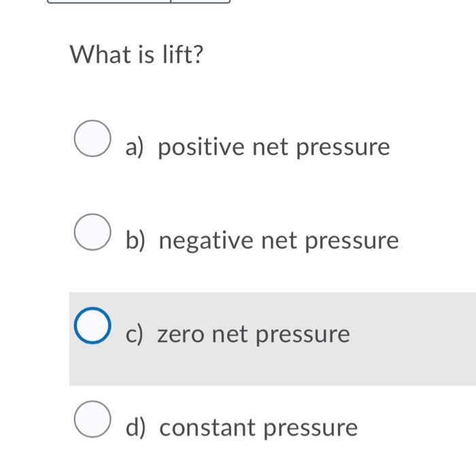Click the 'b)' option letter label

[x=135, y=241]
